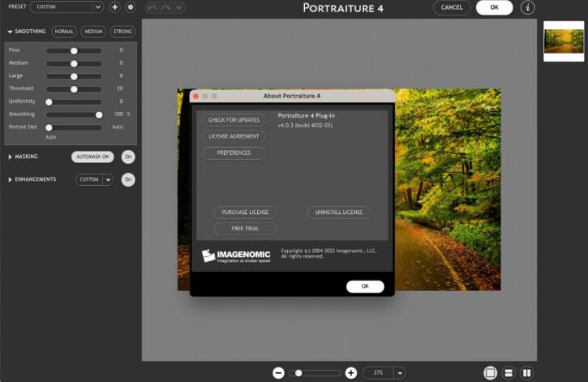Screen dimensions: 588x382
Task: Click OK in the About dialog
Action: [365, 286]
